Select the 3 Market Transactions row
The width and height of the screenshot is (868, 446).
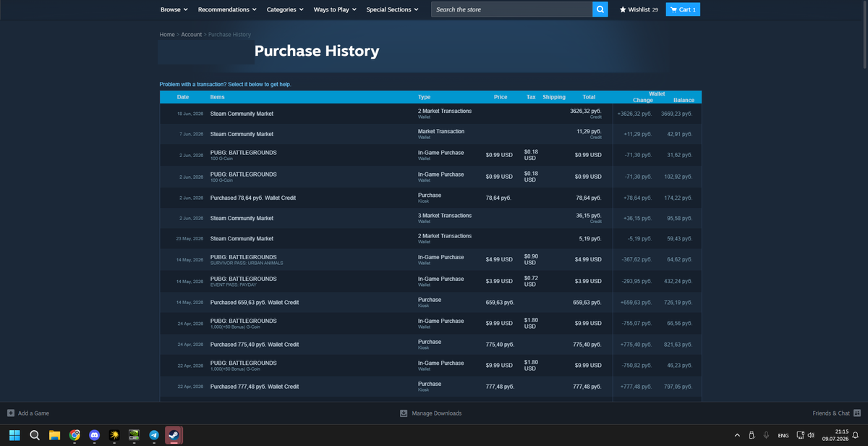(x=430, y=218)
